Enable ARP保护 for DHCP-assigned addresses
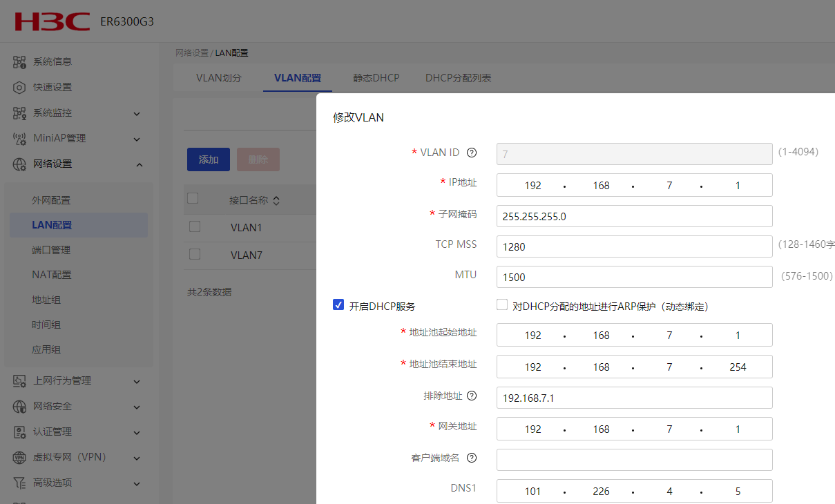This screenshot has height=504, width=835. click(x=502, y=305)
